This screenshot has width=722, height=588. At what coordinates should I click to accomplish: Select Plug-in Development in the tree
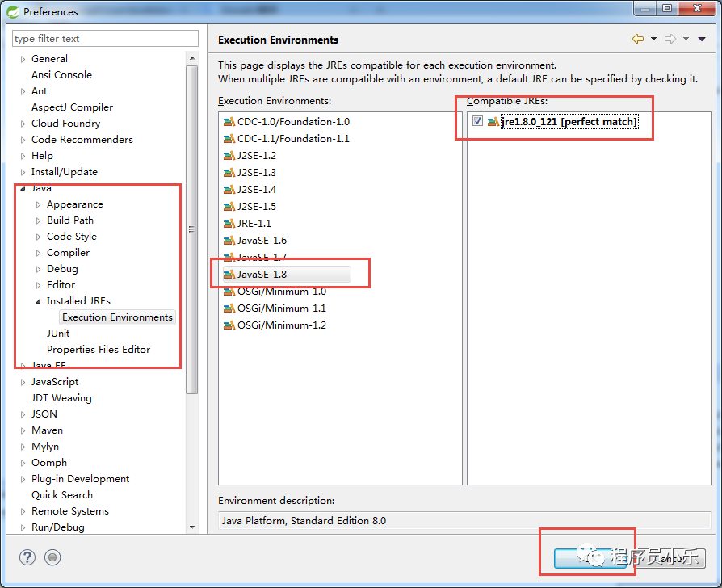pyautogui.click(x=80, y=479)
